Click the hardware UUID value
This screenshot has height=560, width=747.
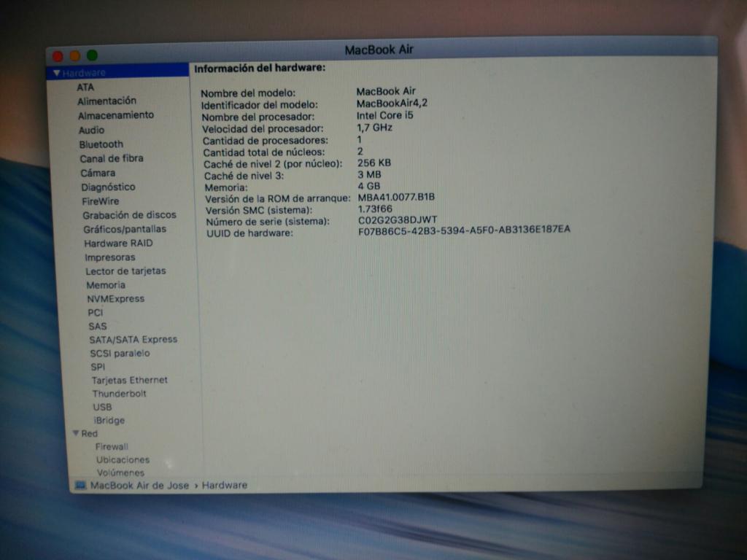tap(464, 230)
